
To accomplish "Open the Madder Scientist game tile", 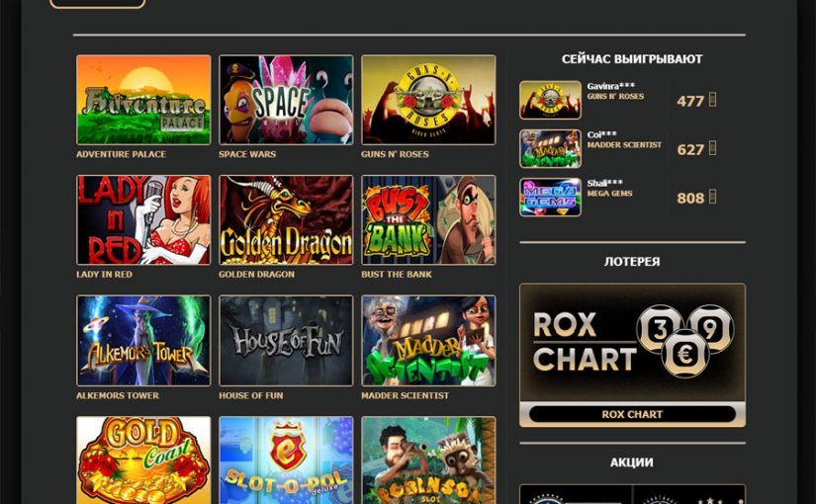I will [429, 341].
